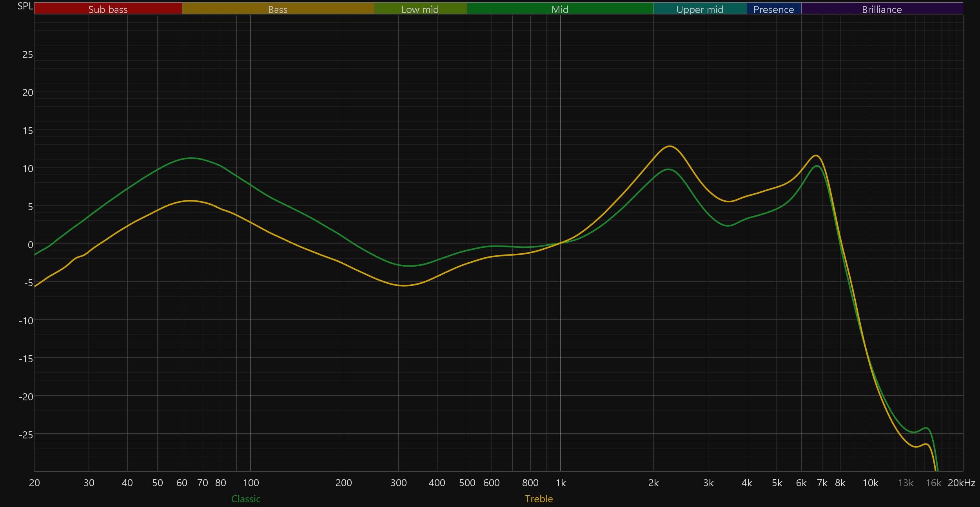Toggle the green Classic legend label
Viewport: 980px width, 507px height.
click(246, 499)
